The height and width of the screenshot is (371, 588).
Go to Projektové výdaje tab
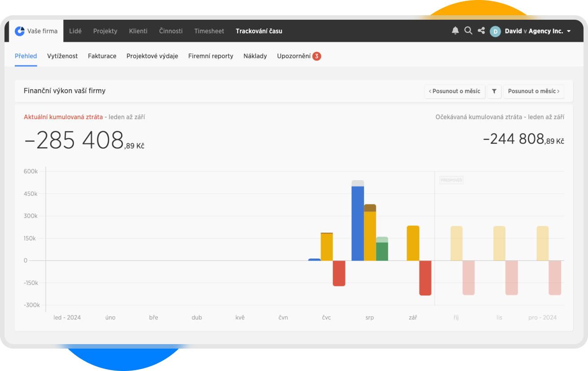pyautogui.click(x=152, y=56)
